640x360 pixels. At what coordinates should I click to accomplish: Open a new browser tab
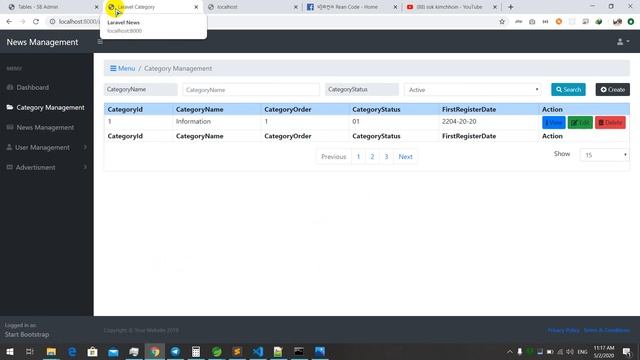tap(511, 7)
